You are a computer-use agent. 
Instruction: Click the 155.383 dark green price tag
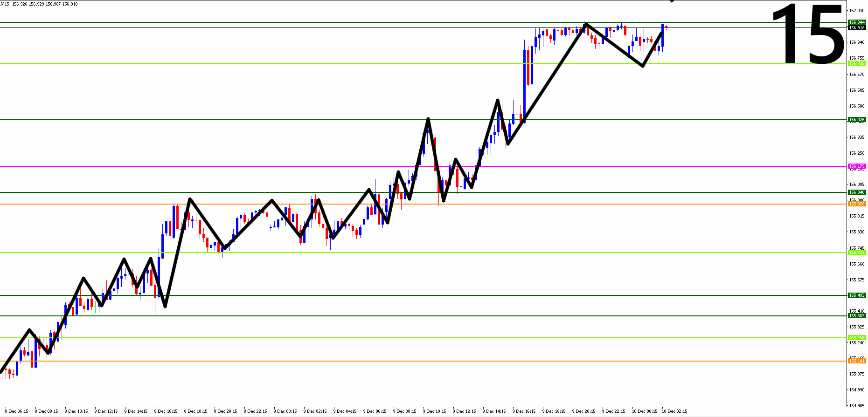coord(857,316)
